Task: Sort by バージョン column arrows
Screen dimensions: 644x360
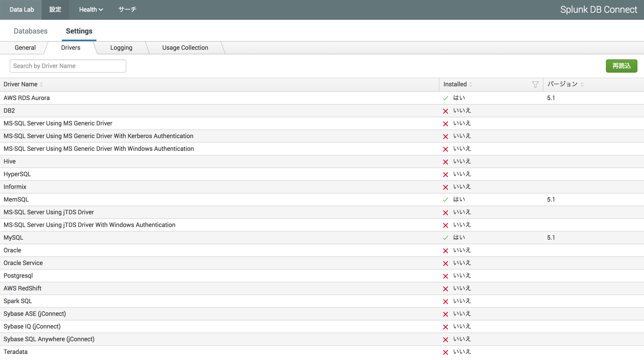Action: click(x=582, y=85)
